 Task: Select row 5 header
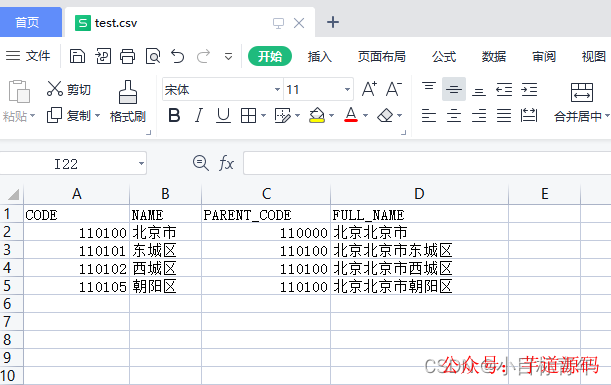click(12, 286)
